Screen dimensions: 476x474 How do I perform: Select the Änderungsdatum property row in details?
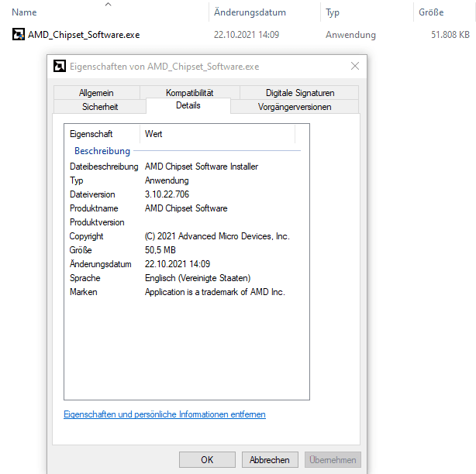tap(186, 264)
